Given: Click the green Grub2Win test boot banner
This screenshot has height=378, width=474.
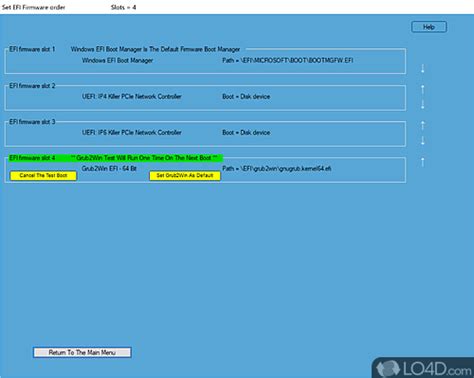Looking at the screenshot, I should coord(115,158).
